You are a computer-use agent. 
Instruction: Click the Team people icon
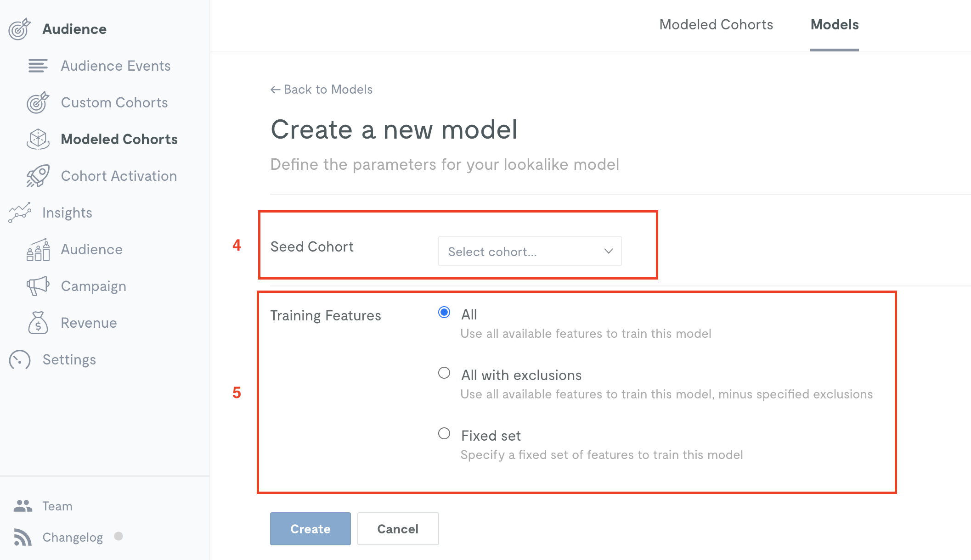pos(23,506)
